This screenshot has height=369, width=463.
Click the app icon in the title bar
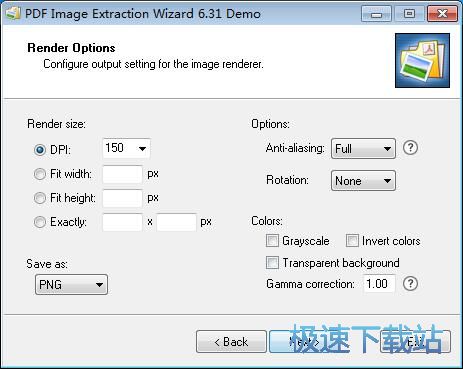tap(13, 13)
